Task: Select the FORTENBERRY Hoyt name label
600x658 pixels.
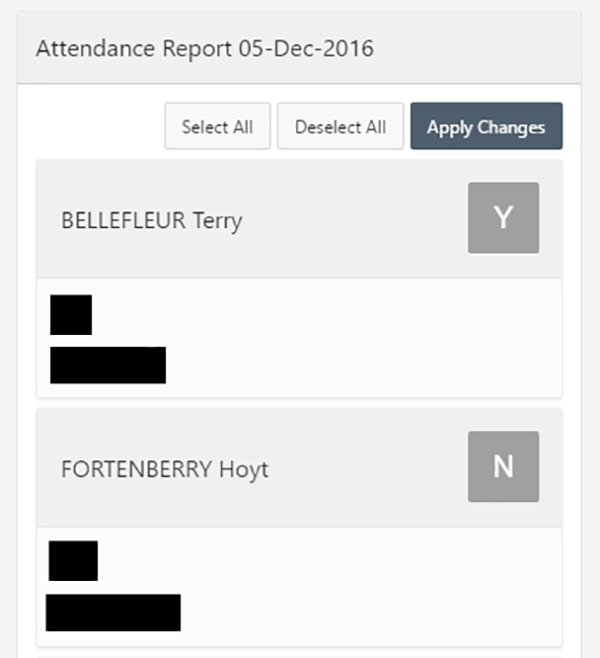Action: pos(164,469)
